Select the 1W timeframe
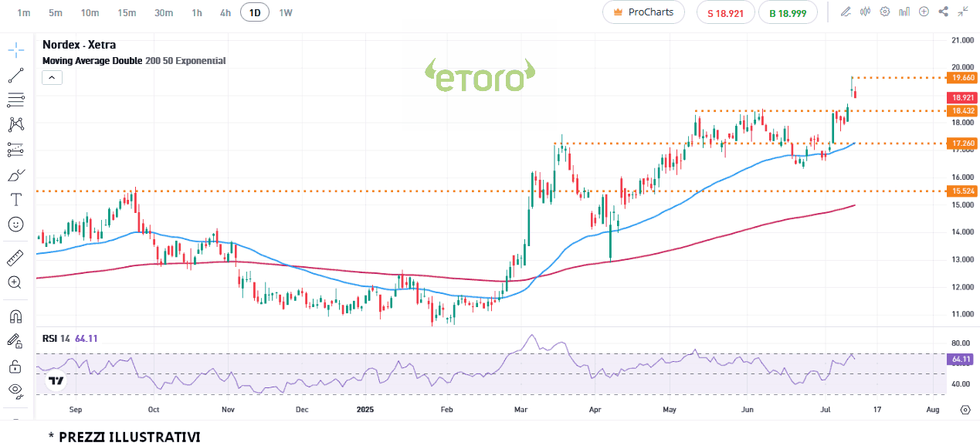The width and height of the screenshot is (980, 446). [285, 12]
